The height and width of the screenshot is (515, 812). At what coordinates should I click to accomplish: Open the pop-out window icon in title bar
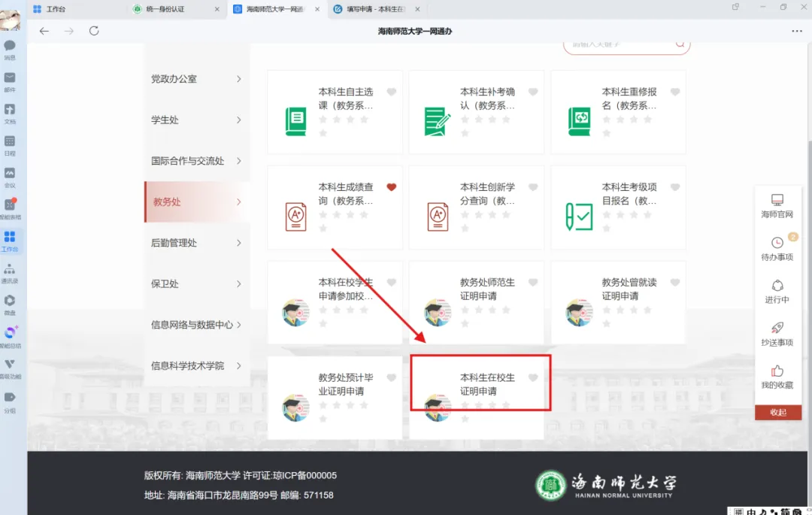click(x=735, y=7)
